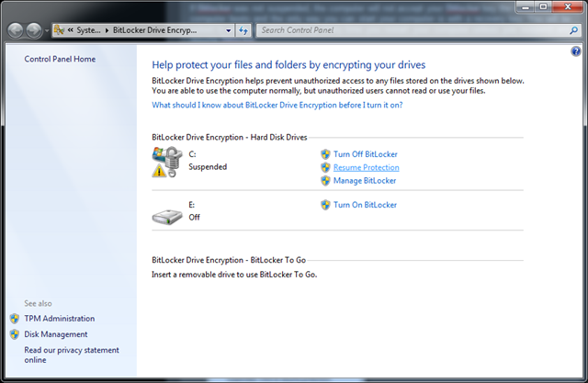Minimize the Control Panel window

point(526,7)
